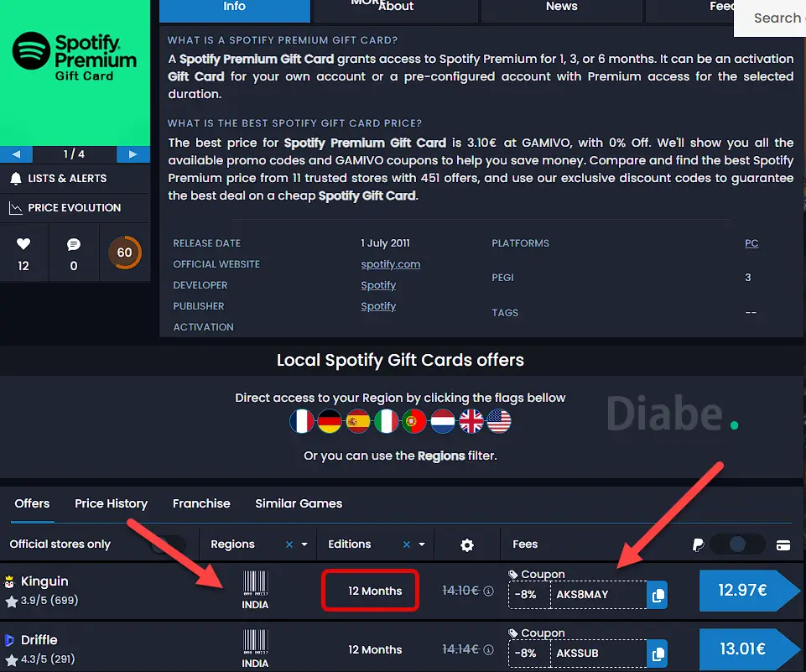
Task: Expand the Regions filter dropdown
Action: [x=304, y=544]
